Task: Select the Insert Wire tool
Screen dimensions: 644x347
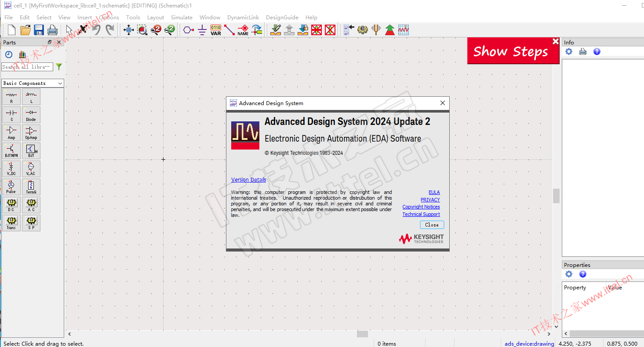Action: tap(229, 30)
